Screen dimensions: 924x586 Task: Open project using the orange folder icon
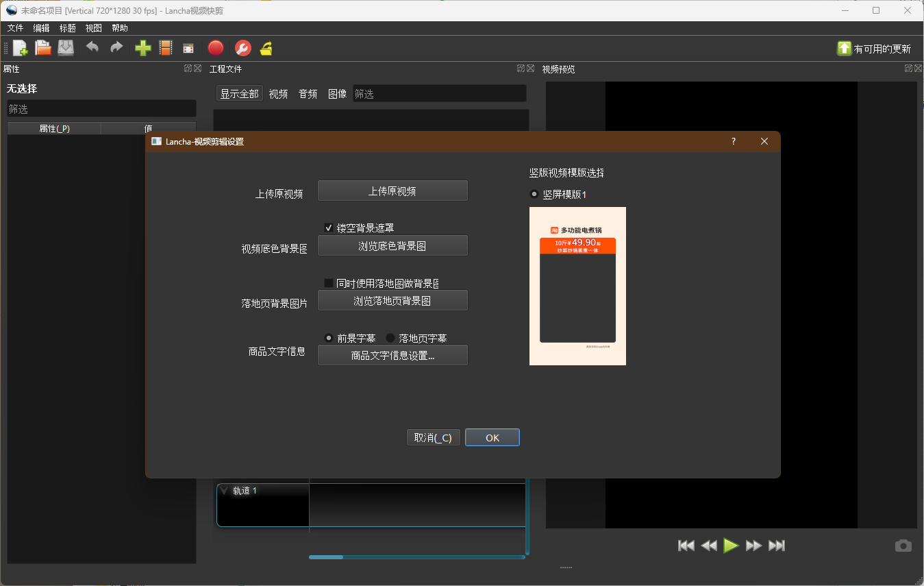coord(43,48)
